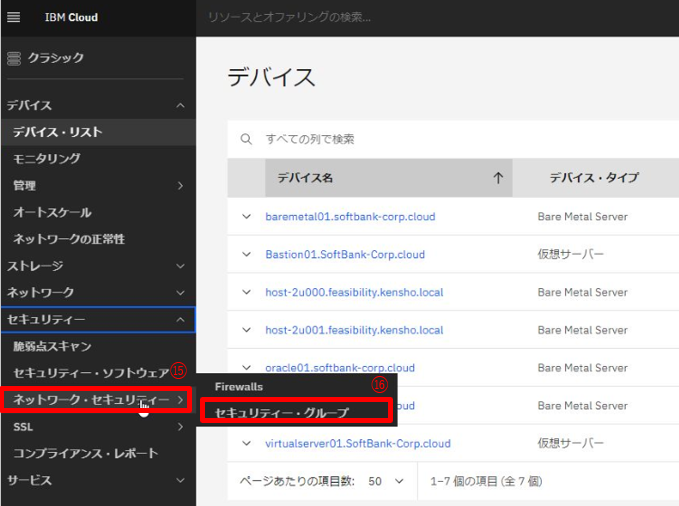Select モニタリング in the sidebar

point(47,158)
